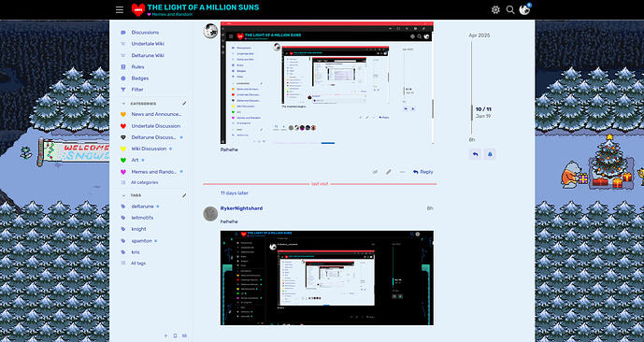
Task: Select yellow heart Wiki Discussion category
Action: coord(123,149)
